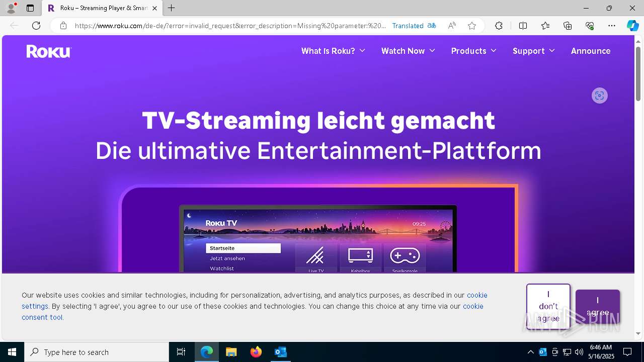The height and width of the screenshot is (362, 644).
Task: Click scrollbar down arrow
Action: click(638, 333)
